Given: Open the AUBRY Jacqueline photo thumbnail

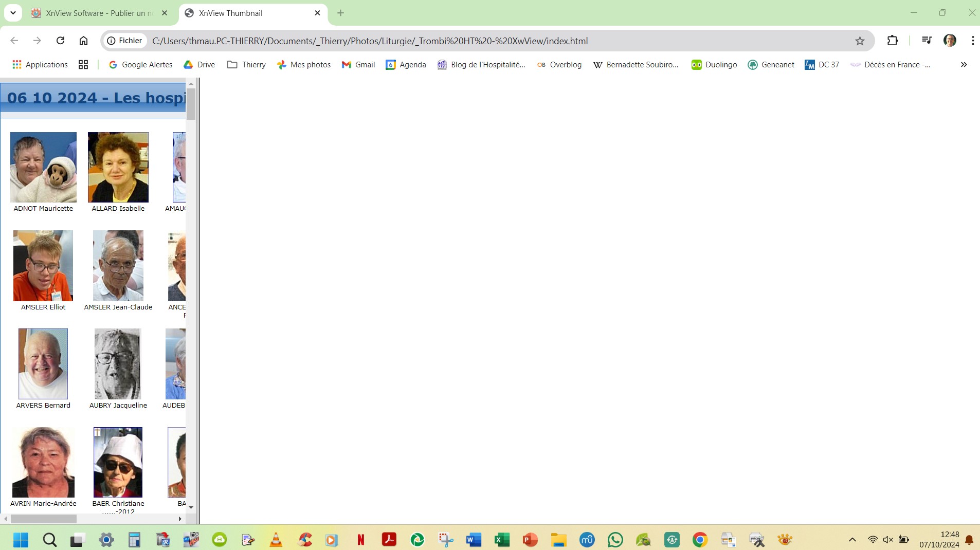Looking at the screenshot, I should [118, 364].
